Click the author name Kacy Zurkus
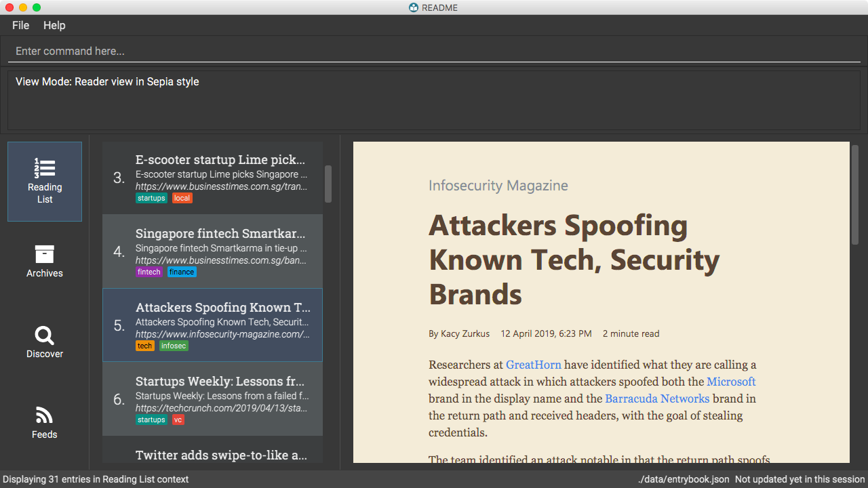 pos(465,333)
